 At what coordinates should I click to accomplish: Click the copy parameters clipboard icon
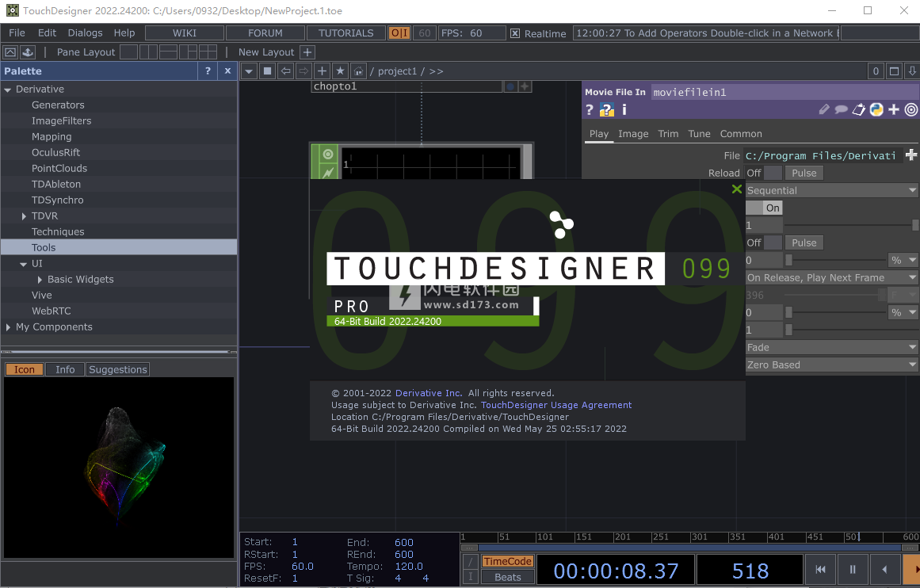click(x=859, y=109)
